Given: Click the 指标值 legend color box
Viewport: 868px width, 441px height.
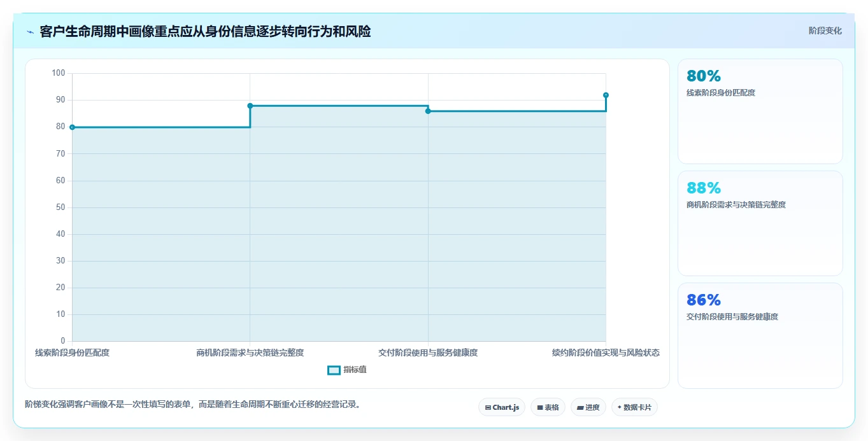Looking at the screenshot, I should tap(334, 370).
